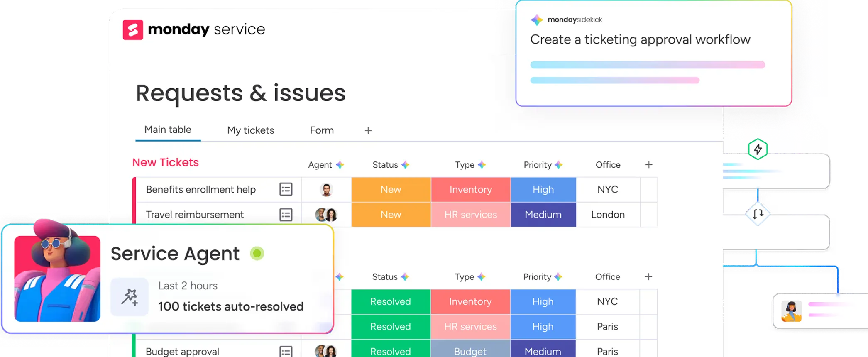Add a new board view with plus icon

[x=368, y=130]
